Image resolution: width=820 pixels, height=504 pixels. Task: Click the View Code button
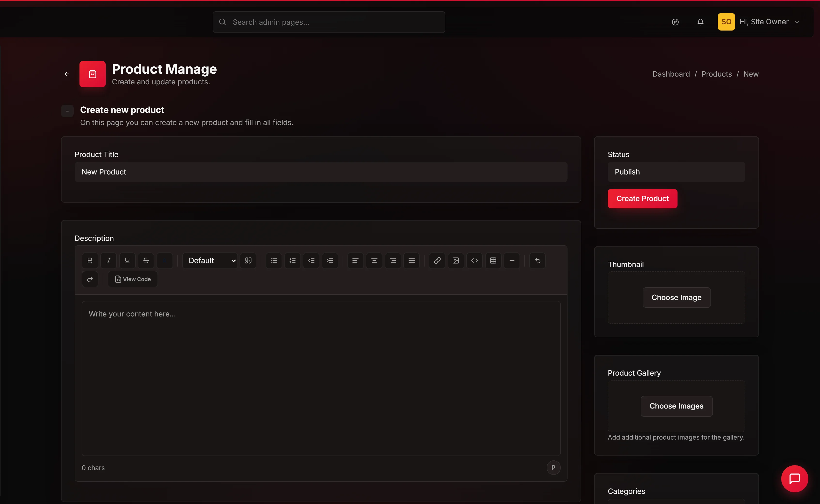133,279
